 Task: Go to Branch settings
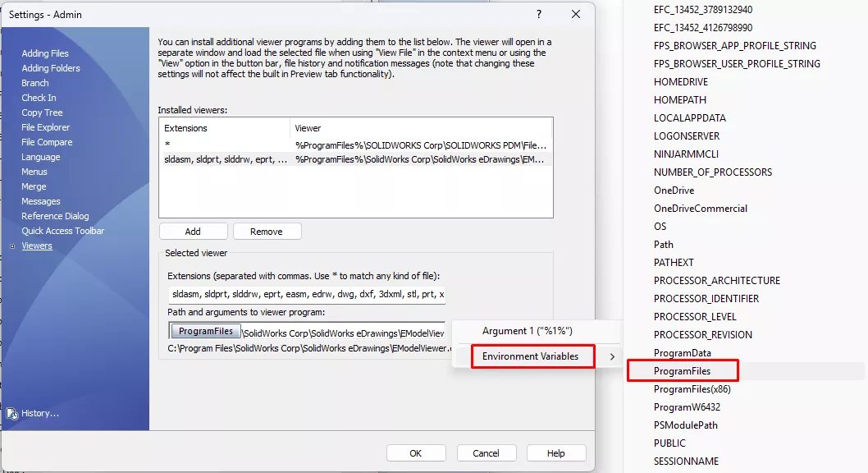click(x=35, y=83)
